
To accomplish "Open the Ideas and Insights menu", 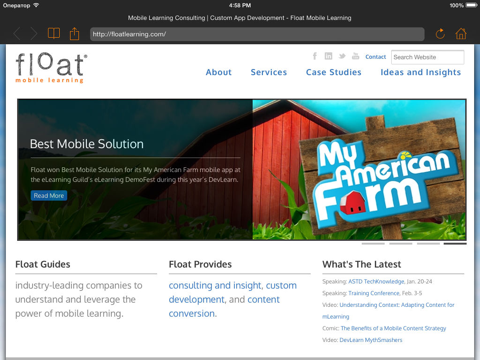I will (x=421, y=73).
